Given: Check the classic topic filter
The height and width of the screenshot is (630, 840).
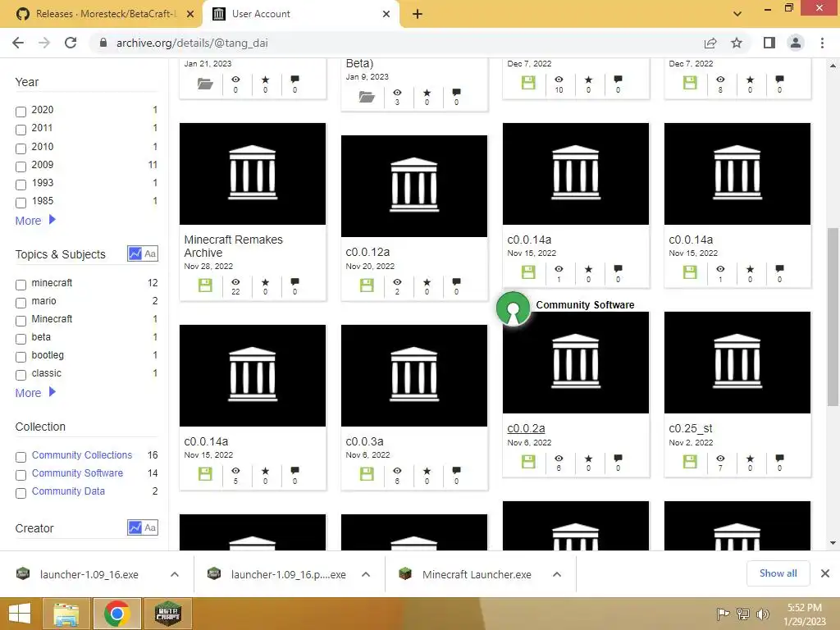Looking at the screenshot, I should [21, 375].
